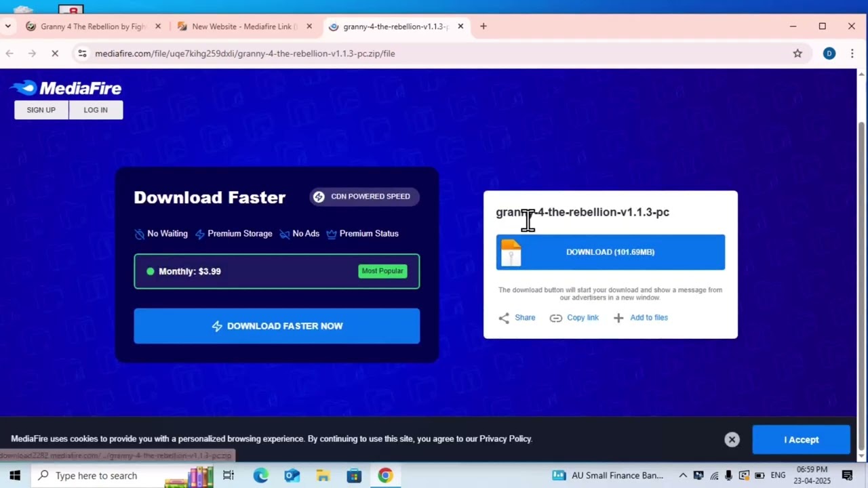Open Microsoft Edge from taskbar
The height and width of the screenshot is (488, 868).
(260, 475)
